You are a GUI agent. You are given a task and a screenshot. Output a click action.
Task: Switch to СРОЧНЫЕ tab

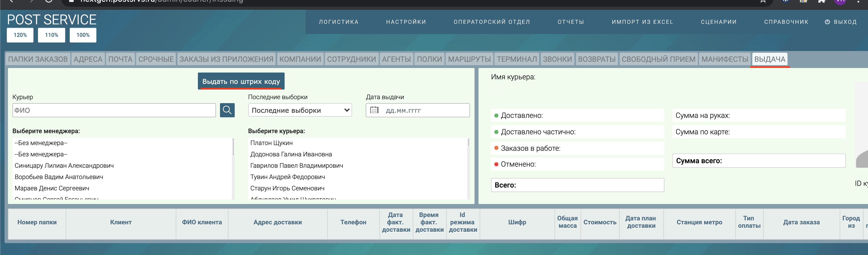tap(156, 59)
